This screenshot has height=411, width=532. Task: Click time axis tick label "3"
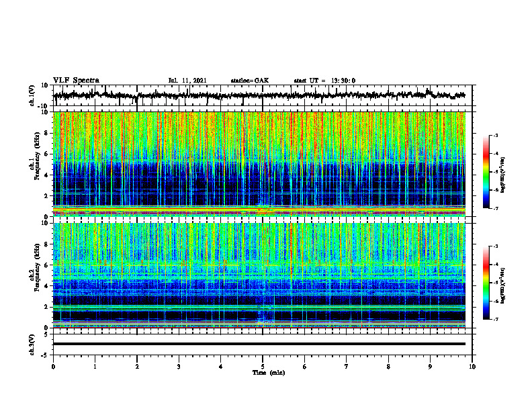coord(179,367)
